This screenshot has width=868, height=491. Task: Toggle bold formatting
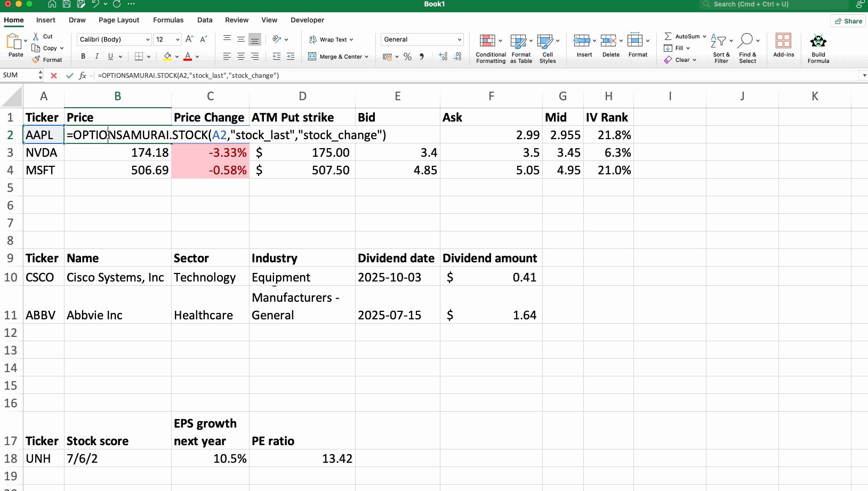tap(83, 56)
